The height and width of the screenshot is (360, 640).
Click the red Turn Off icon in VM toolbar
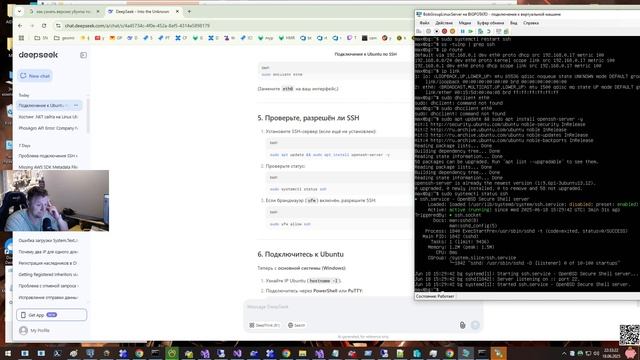(444, 31)
